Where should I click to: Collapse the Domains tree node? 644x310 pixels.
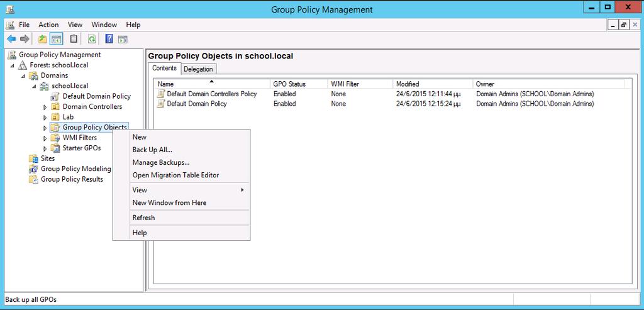coord(23,76)
